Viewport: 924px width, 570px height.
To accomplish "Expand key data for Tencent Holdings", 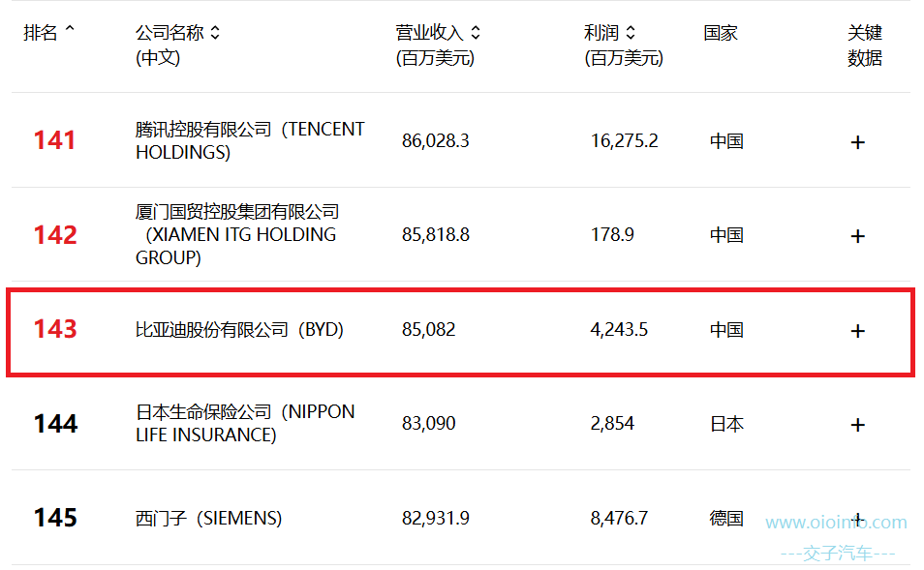I will [858, 142].
